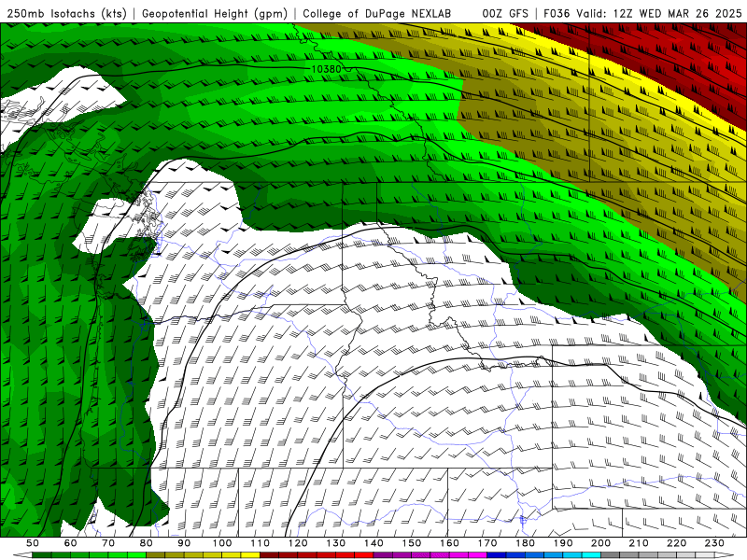Click the bright yellow swatch below 110
The image size is (747, 560).
250,555
